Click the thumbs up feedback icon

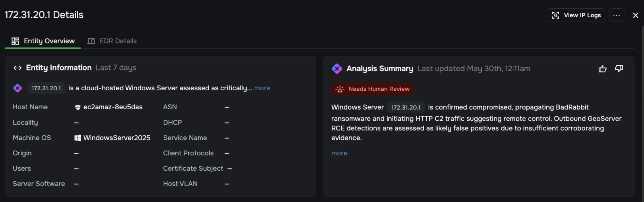tap(602, 69)
